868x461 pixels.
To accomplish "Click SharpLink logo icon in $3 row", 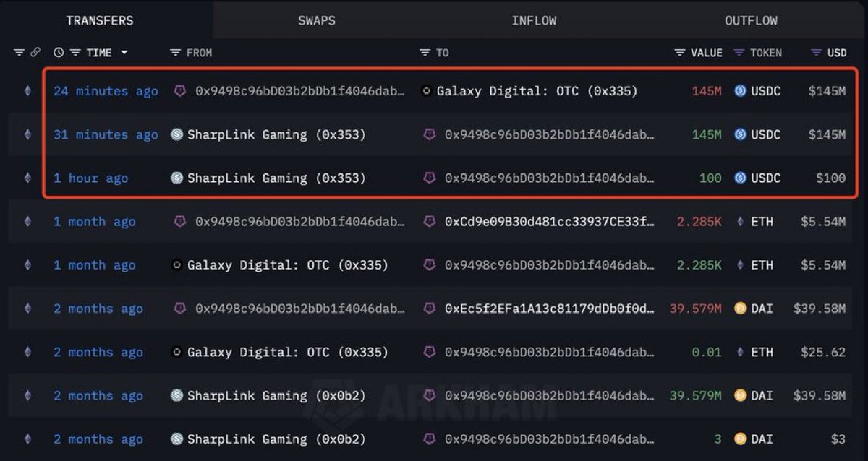I will point(176,439).
